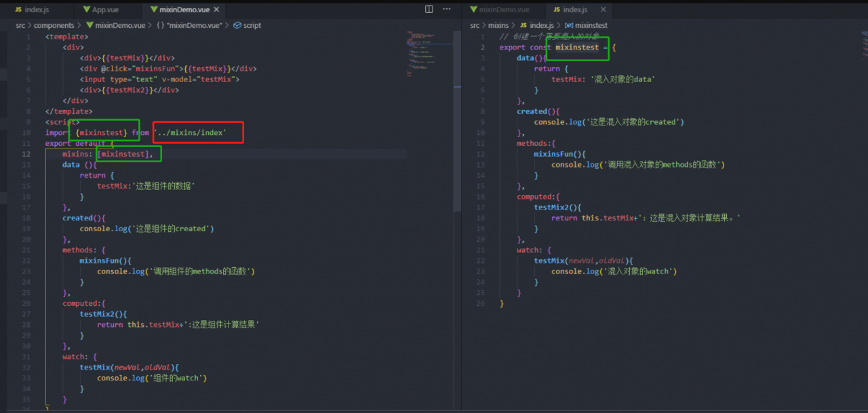This screenshot has height=413, width=868.
Task: Click mixinstest in the import statement
Action: tap(102, 133)
